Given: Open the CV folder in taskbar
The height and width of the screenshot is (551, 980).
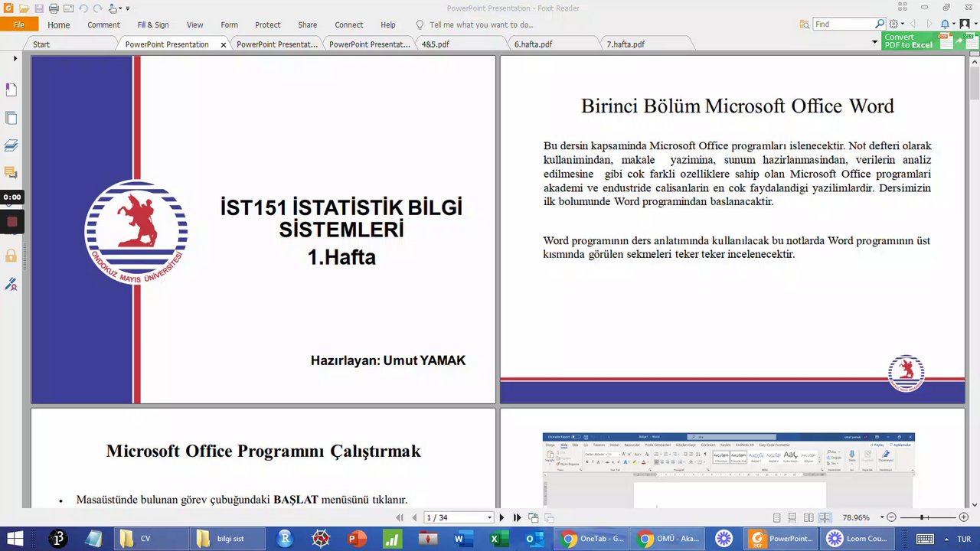Looking at the screenshot, I should click(152, 539).
